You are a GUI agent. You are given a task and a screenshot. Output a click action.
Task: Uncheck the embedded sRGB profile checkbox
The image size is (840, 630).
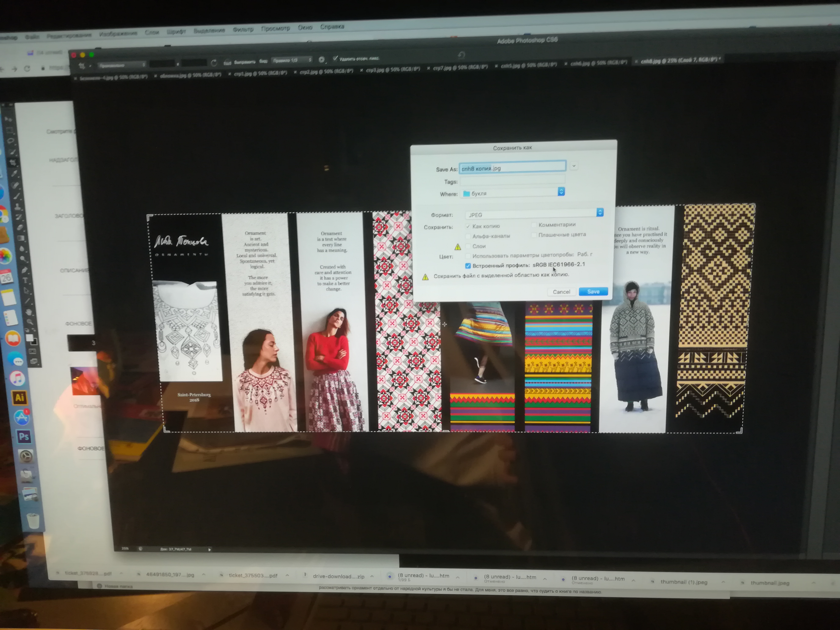(x=468, y=266)
